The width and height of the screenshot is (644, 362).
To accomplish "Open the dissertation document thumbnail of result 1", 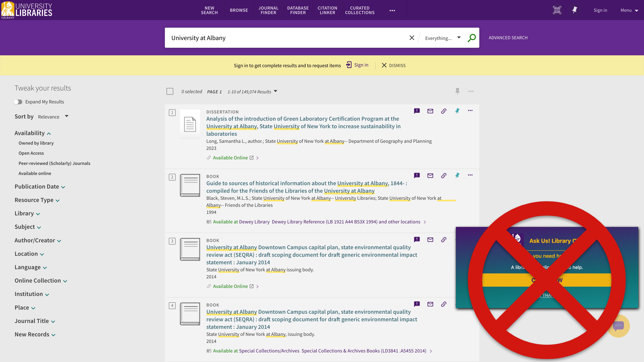I will 190,124.
